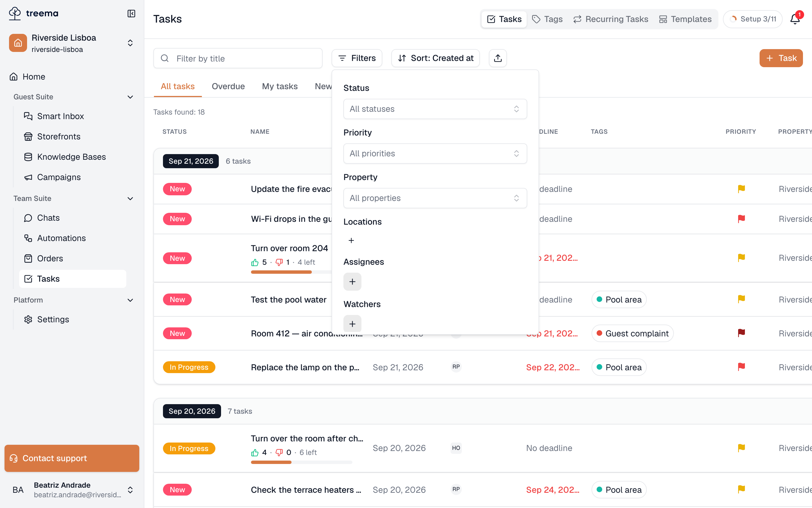Click the treema logo
The image size is (812, 508).
click(34, 14)
